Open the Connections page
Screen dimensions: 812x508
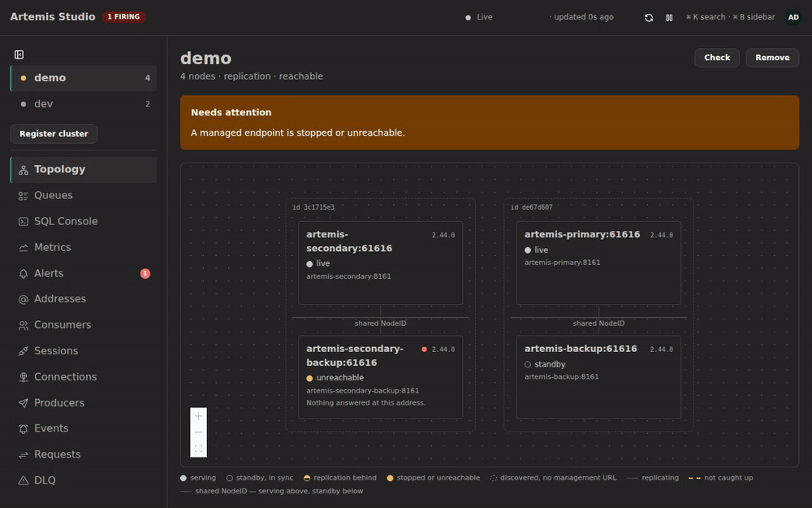[84, 377]
